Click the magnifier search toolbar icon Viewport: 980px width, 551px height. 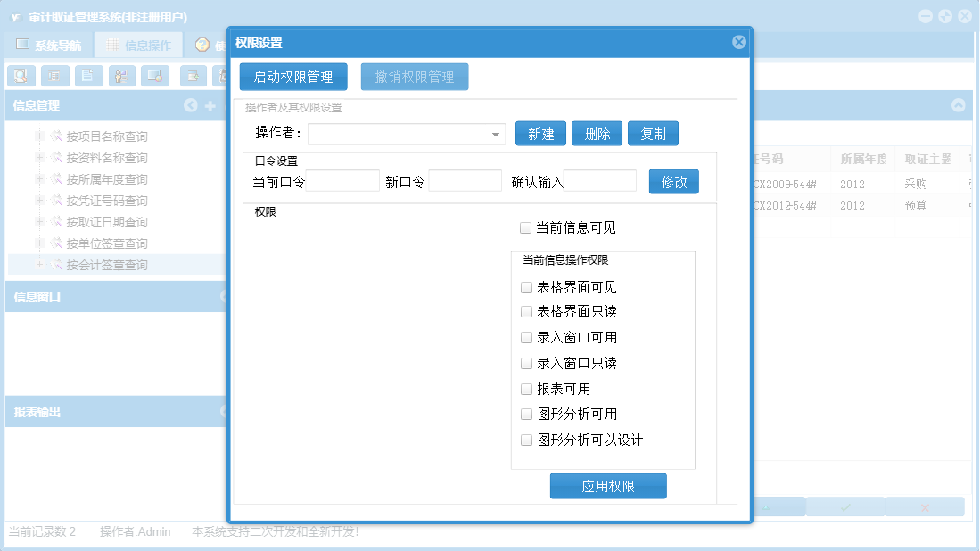[21, 76]
